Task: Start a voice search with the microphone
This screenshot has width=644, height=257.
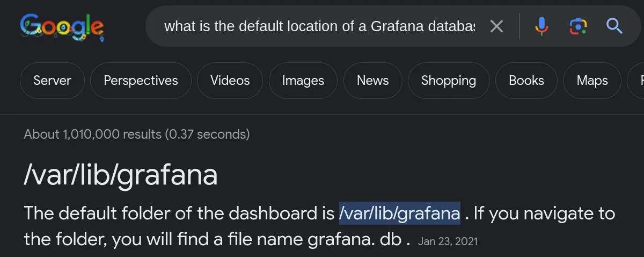Action: point(541,26)
